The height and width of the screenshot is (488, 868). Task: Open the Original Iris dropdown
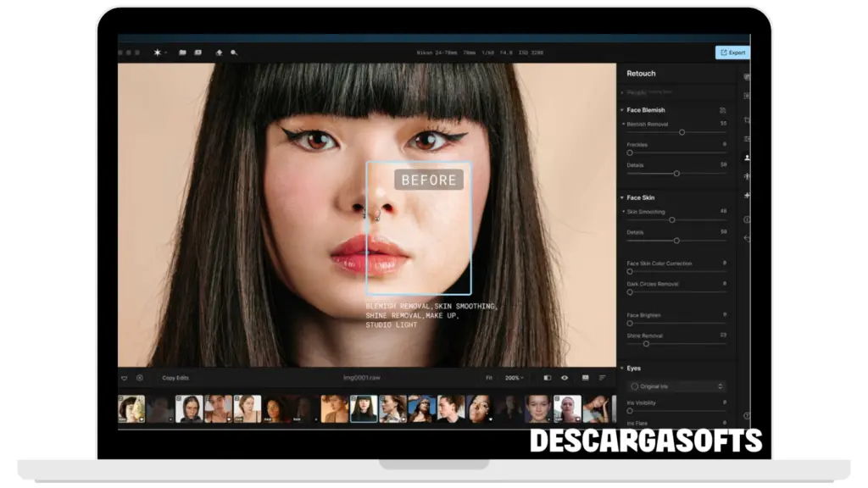click(676, 386)
